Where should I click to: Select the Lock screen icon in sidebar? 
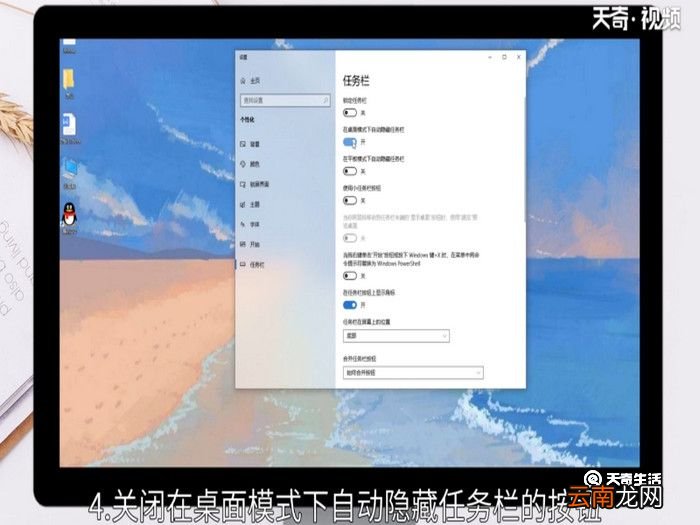pos(243,184)
